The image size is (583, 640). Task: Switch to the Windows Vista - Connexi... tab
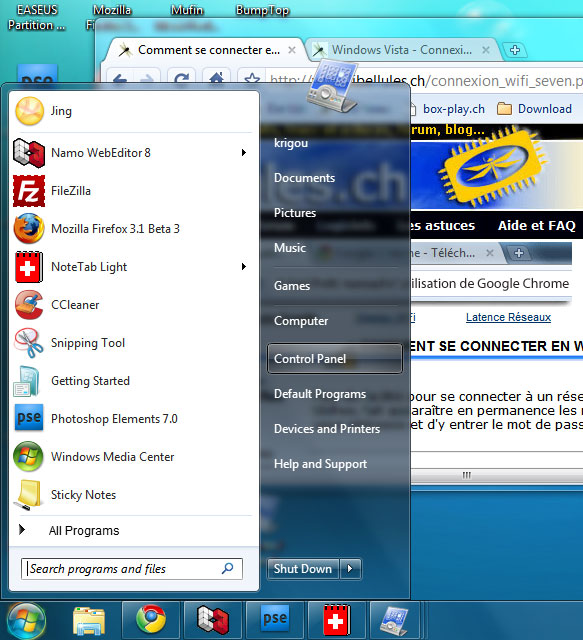[x=402, y=50]
